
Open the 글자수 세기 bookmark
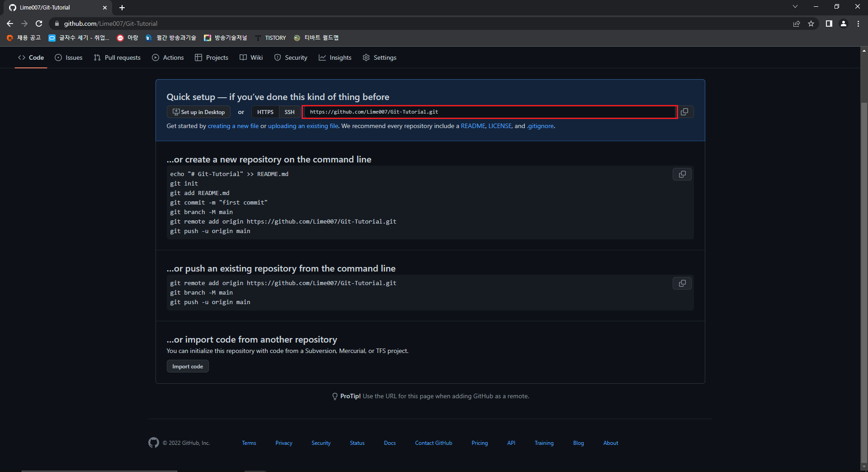pos(79,38)
